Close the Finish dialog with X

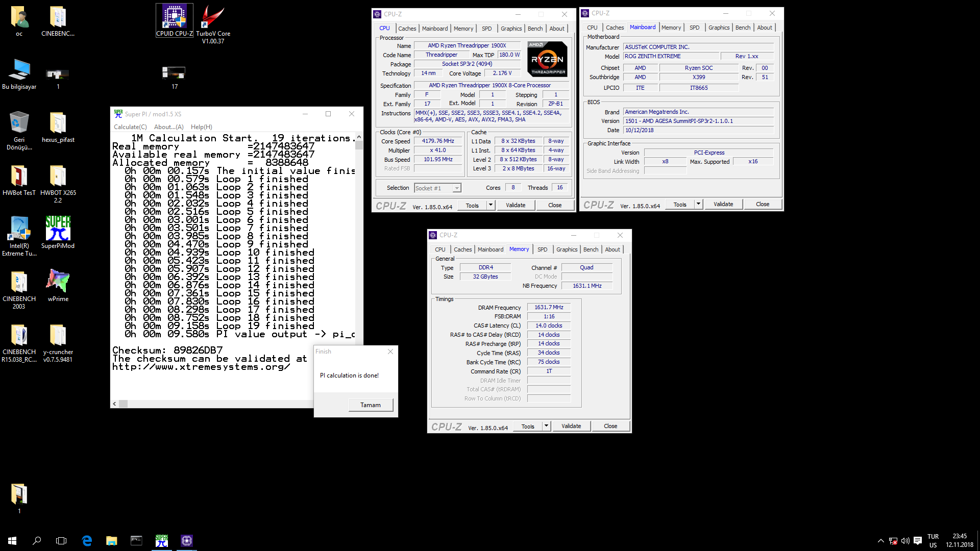point(390,352)
